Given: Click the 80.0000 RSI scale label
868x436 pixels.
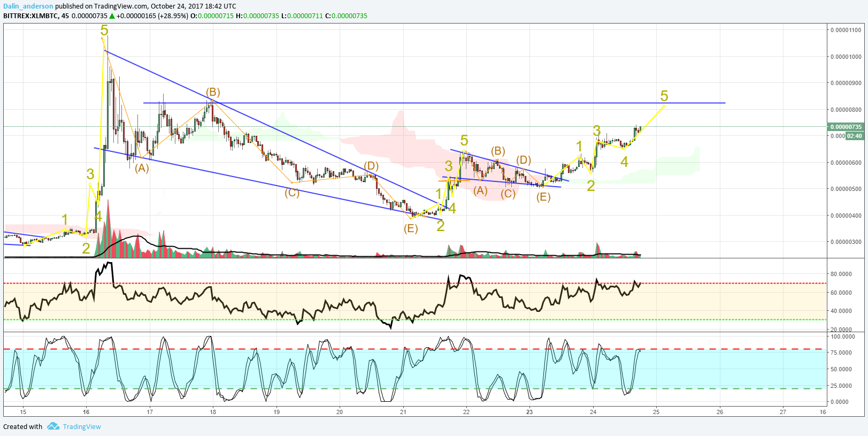Looking at the screenshot, I should click(841, 274).
